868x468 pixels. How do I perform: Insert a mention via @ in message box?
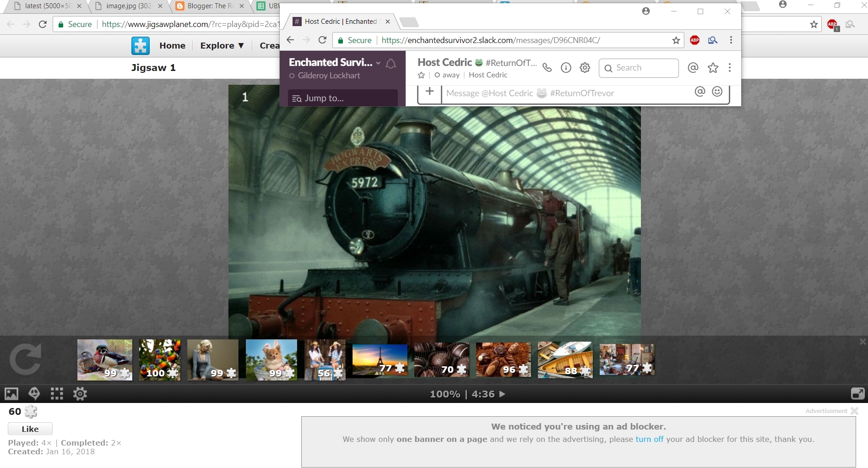(x=700, y=92)
